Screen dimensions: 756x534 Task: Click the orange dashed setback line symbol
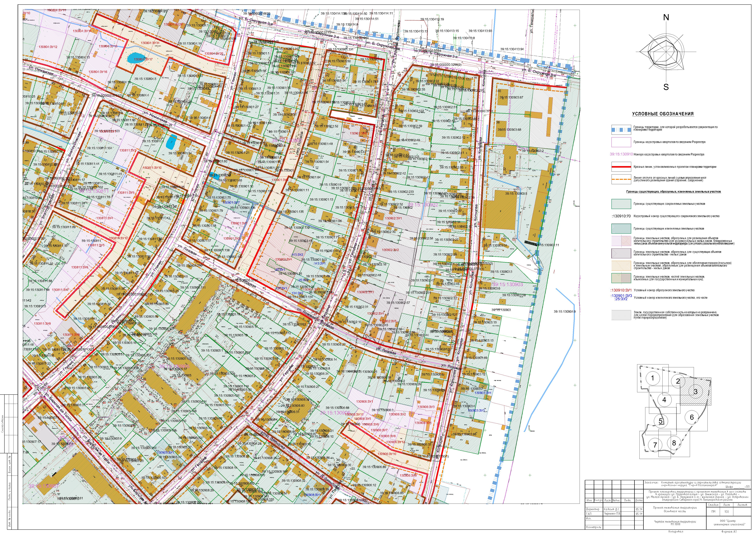(x=621, y=179)
